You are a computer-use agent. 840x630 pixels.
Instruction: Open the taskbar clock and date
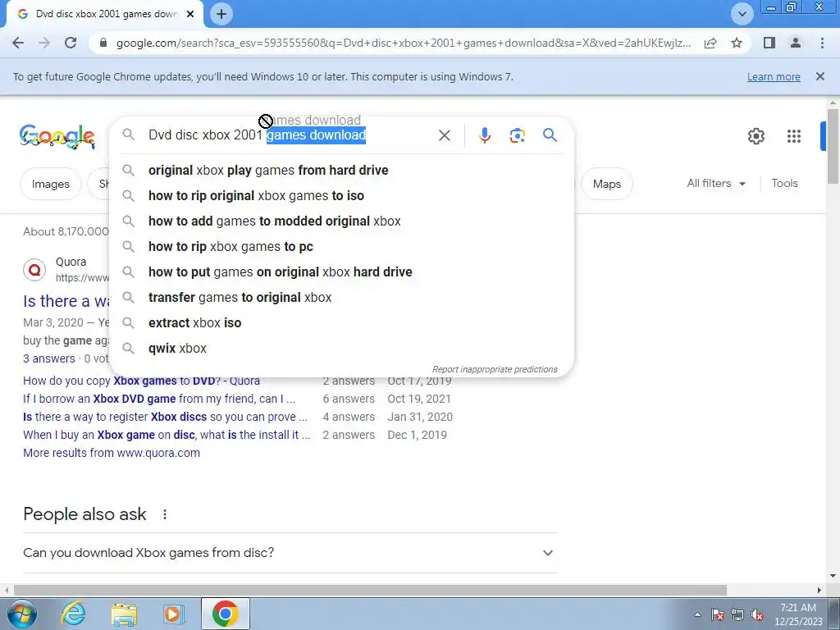point(798,614)
